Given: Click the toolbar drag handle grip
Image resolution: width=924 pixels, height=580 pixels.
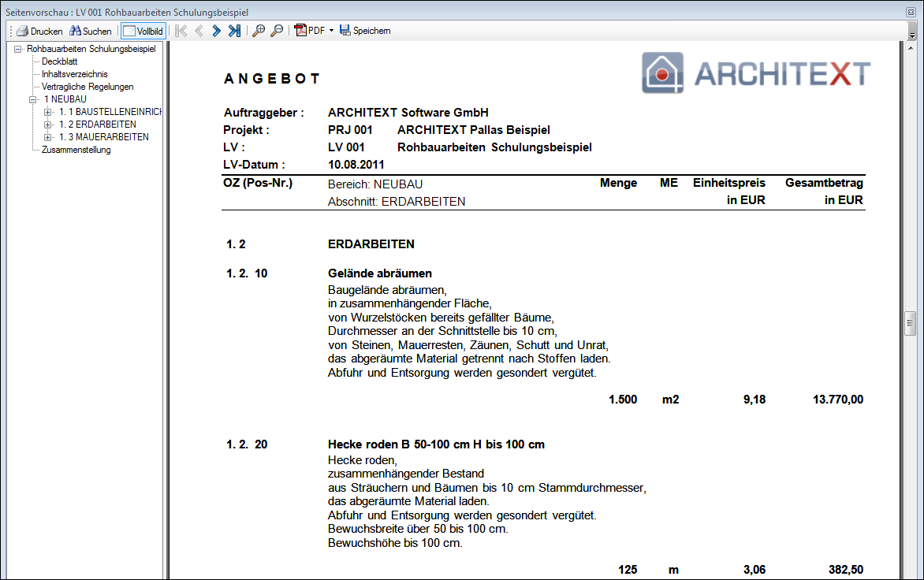Looking at the screenshot, I should 10,31.
